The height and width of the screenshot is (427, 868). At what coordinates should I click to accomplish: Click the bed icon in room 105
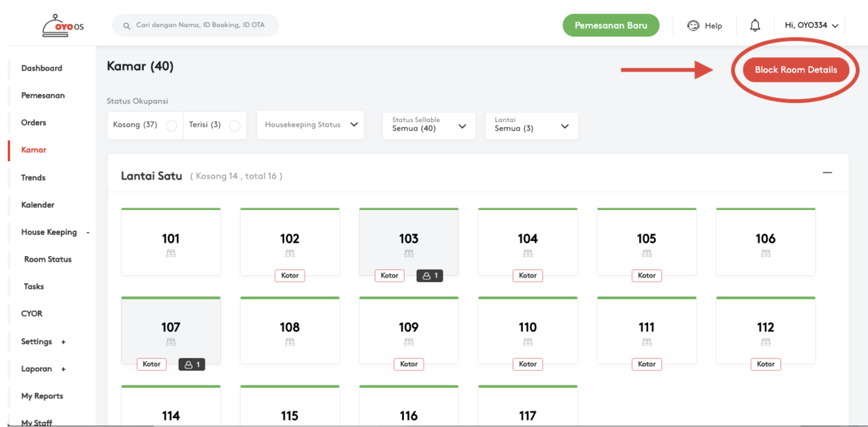(x=647, y=253)
